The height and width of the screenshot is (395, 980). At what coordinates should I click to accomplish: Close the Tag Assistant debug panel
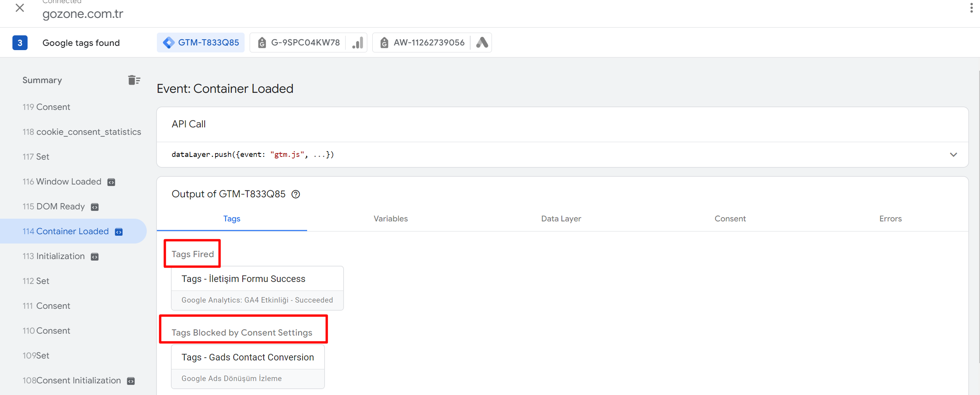20,8
